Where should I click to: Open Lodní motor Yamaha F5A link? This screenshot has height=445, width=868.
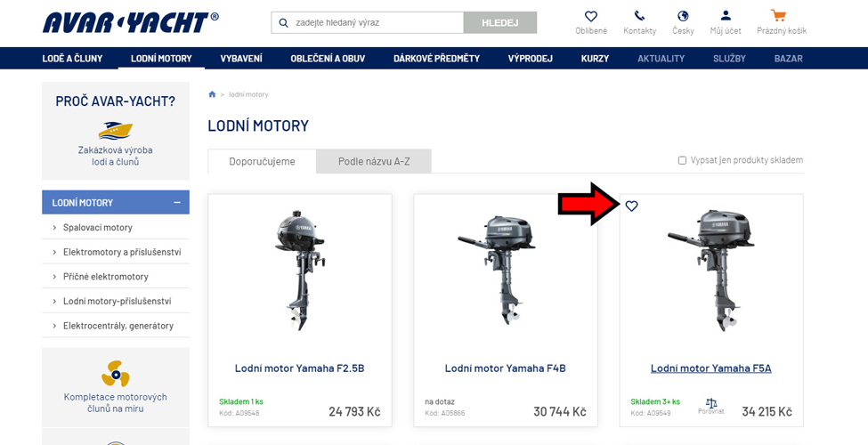coord(710,368)
